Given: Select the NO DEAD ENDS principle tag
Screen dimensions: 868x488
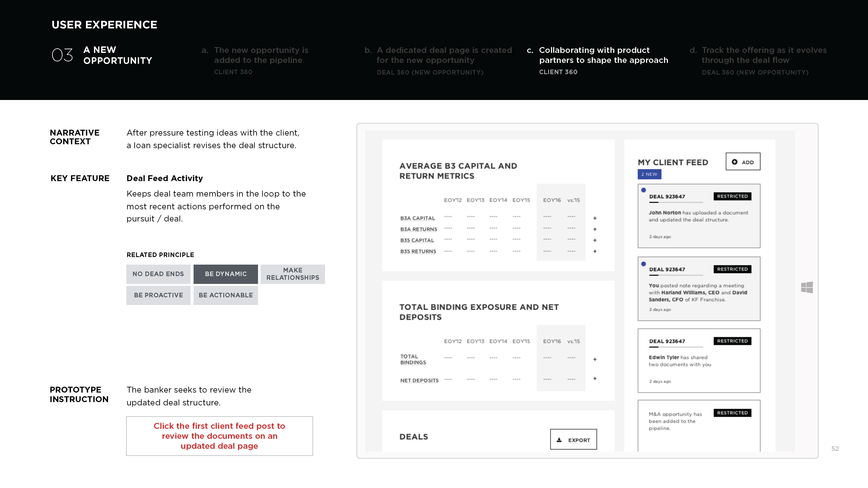Looking at the screenshot, I should click(x=158, y=274).
